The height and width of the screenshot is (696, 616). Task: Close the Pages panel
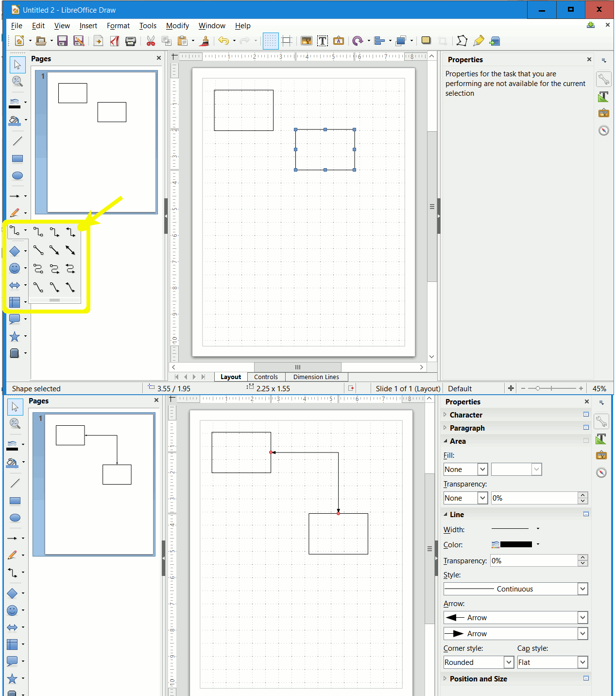[x=158, y=58]
